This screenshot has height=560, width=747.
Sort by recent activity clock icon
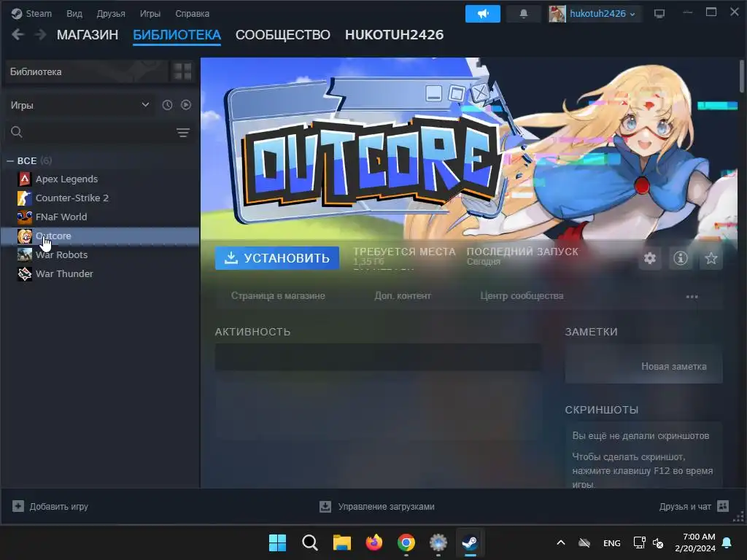[167, 105]
